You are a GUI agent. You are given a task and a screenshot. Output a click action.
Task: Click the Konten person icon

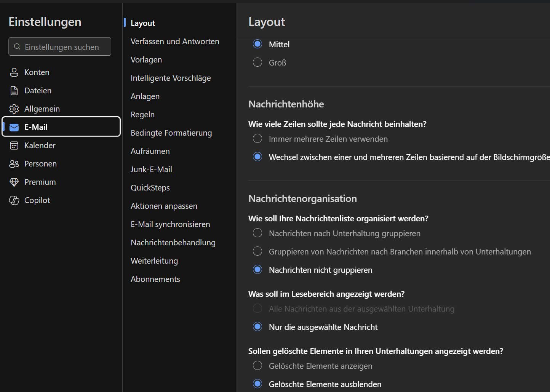[14, 72]
